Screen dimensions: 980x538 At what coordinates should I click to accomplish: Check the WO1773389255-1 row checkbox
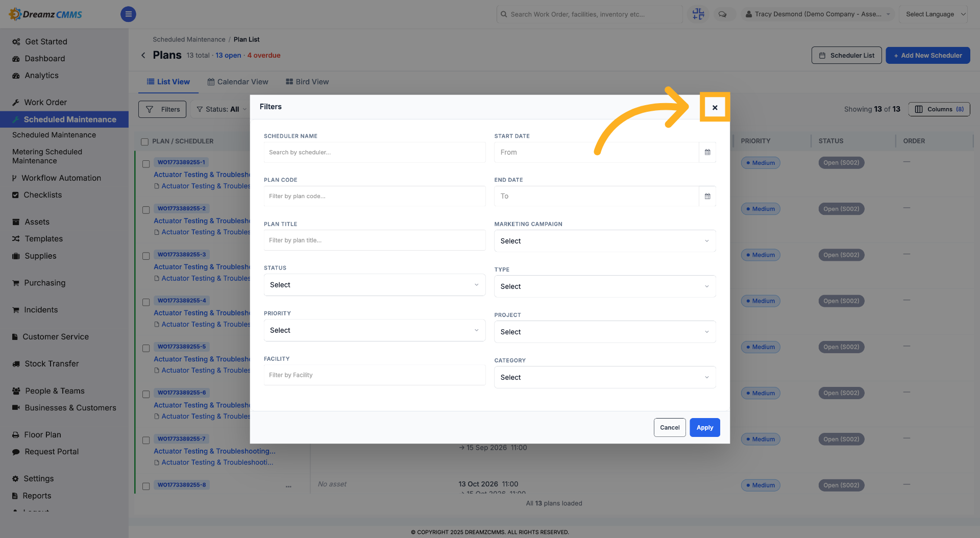tap(146, 164)
